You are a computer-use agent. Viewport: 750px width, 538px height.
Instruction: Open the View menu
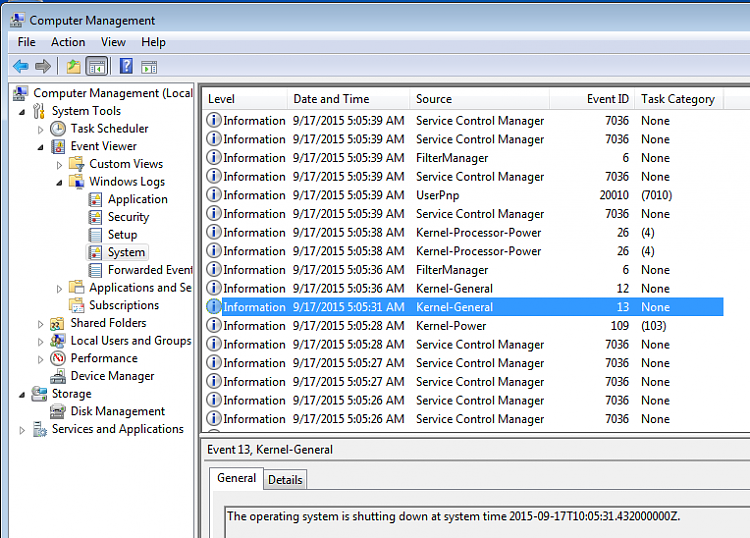(113, 42)
